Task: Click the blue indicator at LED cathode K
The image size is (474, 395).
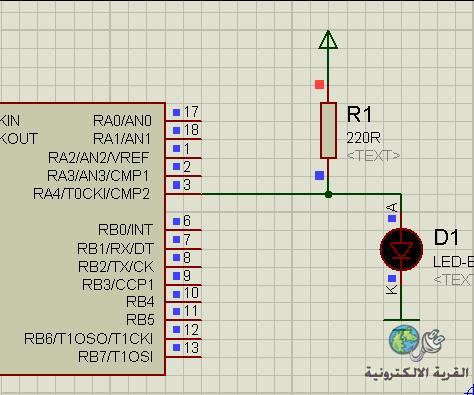Action: coord(392,278)
